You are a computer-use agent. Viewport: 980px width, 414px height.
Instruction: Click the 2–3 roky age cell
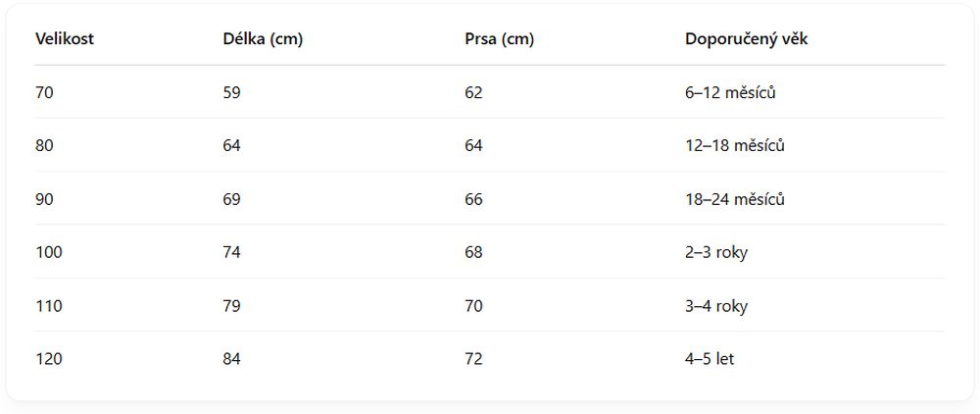[x=716, y=253]
